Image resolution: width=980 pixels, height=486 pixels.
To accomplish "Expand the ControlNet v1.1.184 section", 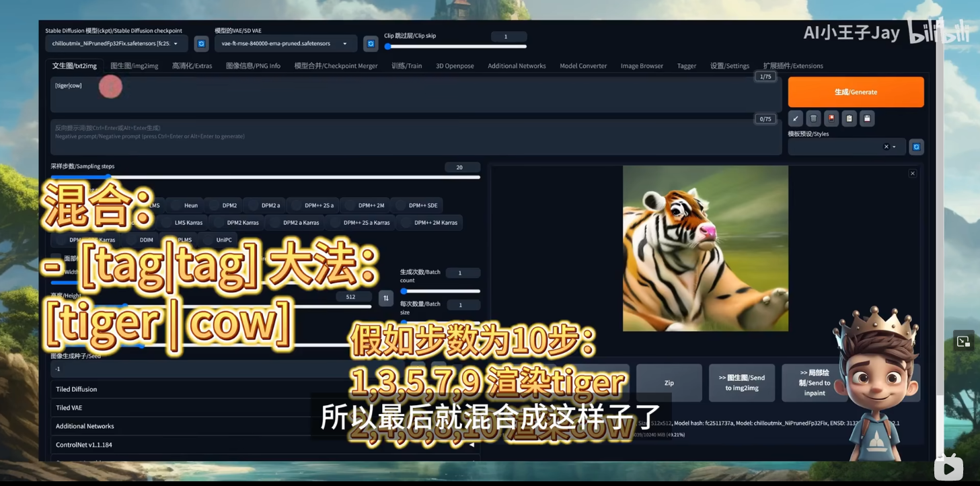I will pos(265,445).
